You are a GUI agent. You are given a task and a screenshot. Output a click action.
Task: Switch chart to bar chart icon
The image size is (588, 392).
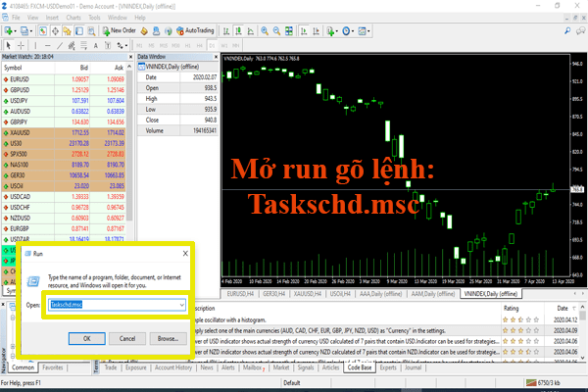tap(226, 31)
